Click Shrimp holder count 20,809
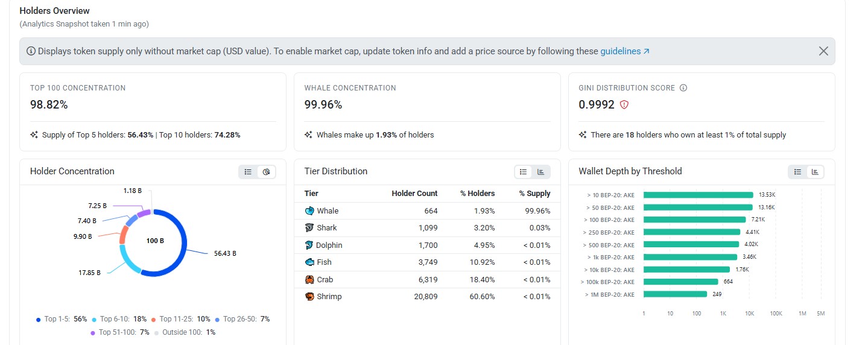 (425, 297)
